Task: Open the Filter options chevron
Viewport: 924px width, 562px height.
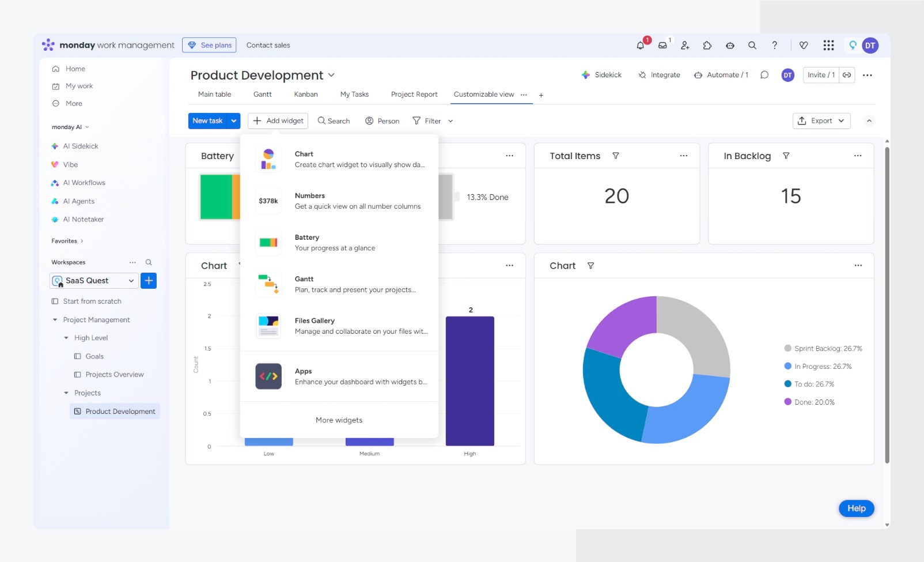Action: [x=450, y=121]
